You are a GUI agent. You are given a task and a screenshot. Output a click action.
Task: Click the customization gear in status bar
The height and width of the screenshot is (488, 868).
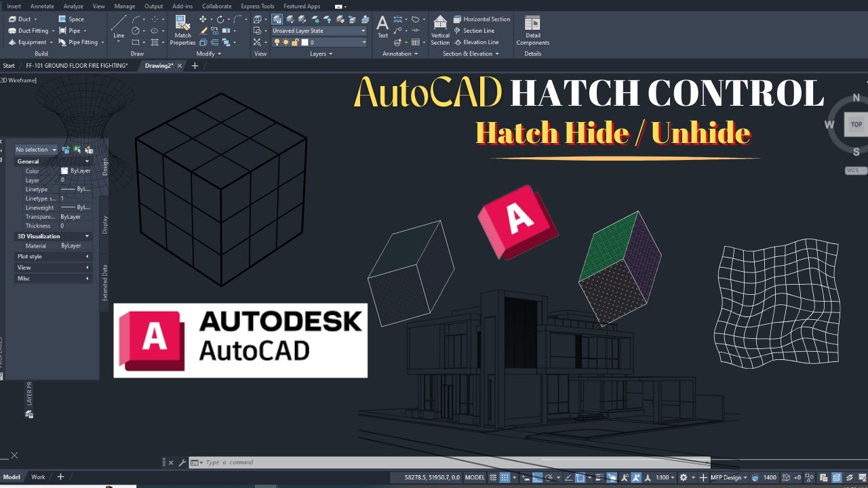(x=684, y=478)
